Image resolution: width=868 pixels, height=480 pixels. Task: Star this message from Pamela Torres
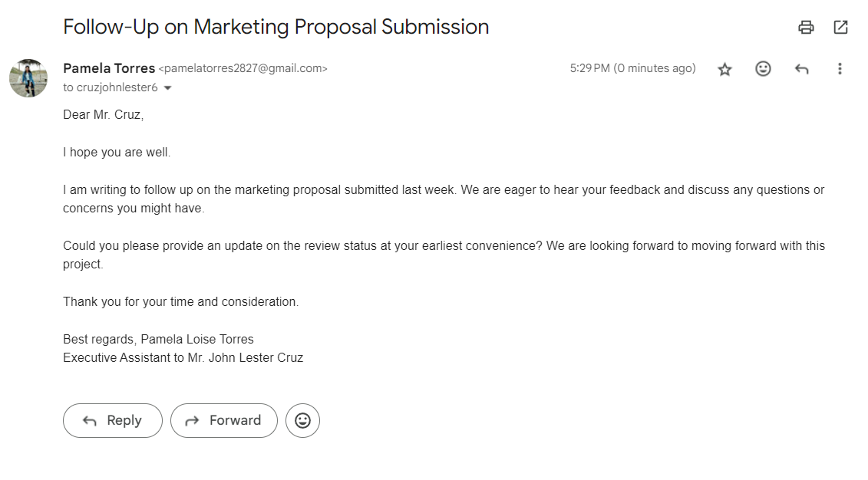tap(724, 69)
